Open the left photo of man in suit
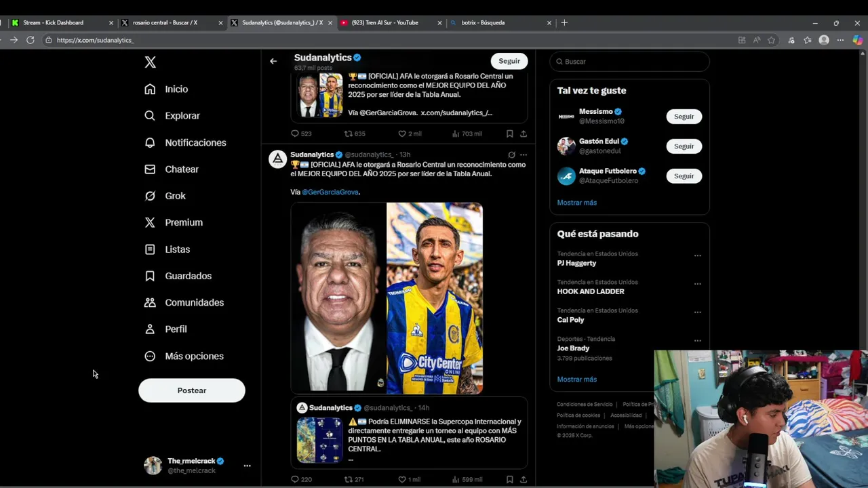 coord(338,298)
